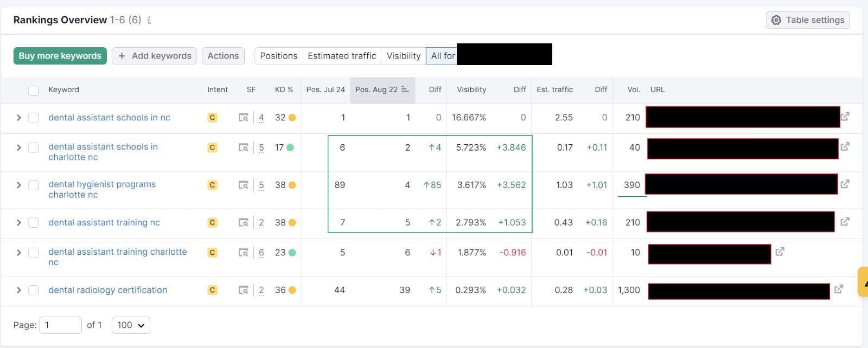The width and height of the screenshot is (868, 348).
Task: Open the rows per page dropdown showing 100
Action: (131, 325)
